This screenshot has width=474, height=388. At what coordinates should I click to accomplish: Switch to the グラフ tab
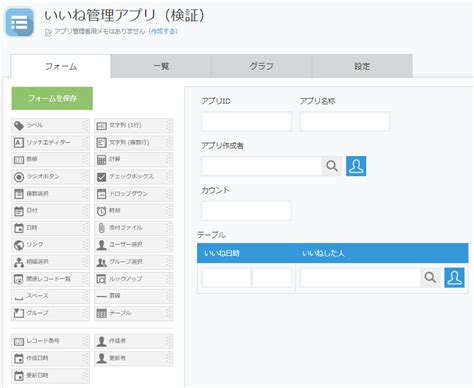[262, 66]
